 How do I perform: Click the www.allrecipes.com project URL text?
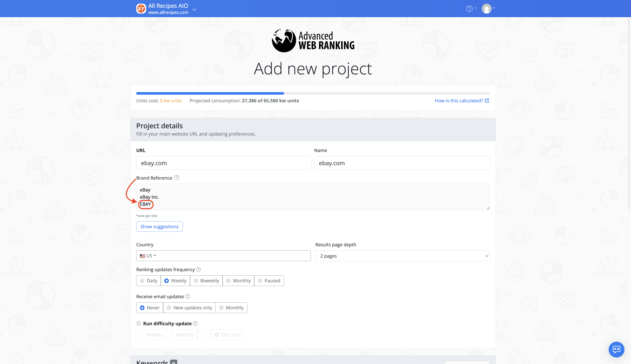coord(168,12)
